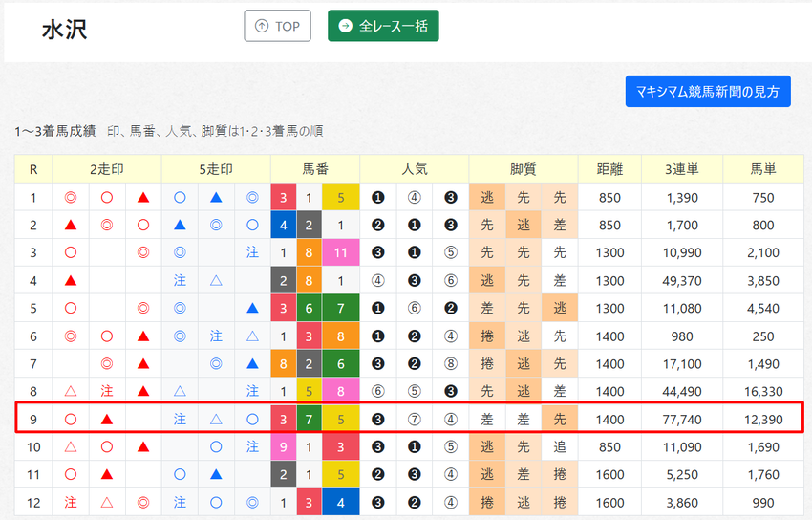Click blue horse number 4 in race 12
Image resolution: width=812 pixels, height=520 pixels.
pyautogui.click(x=341, y=503)
